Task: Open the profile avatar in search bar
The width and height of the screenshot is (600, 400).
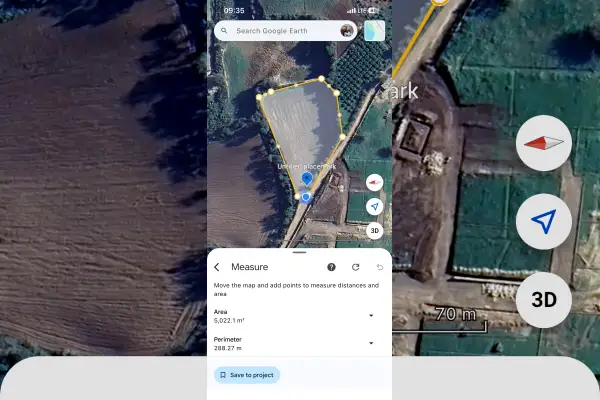Action: tap(347, 31)
